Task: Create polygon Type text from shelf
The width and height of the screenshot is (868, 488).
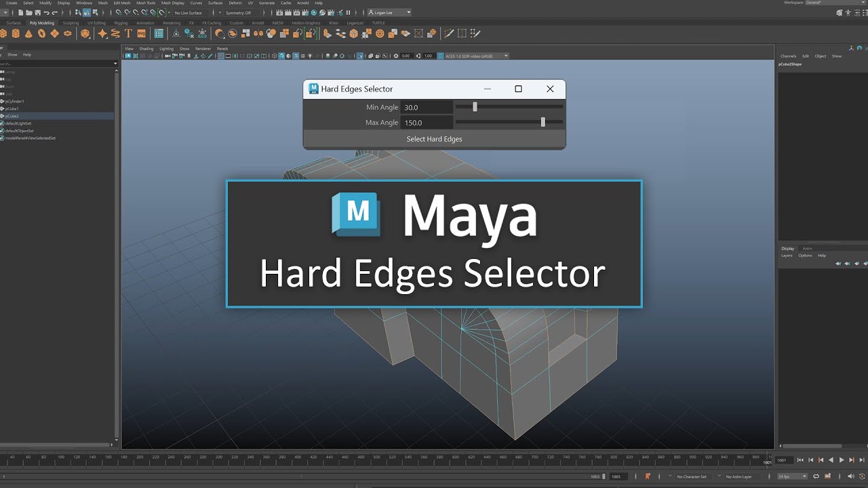Action: pos(128,33)
